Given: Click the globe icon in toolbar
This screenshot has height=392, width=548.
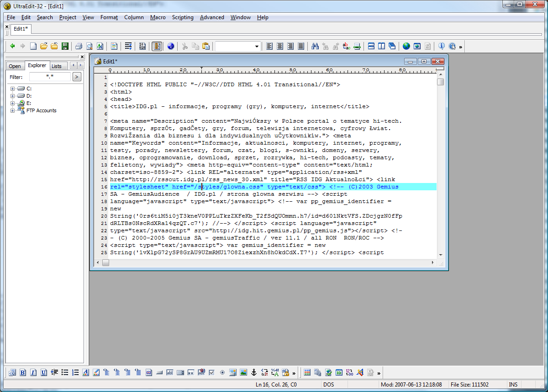Looking at the screenshot, I should (x=406, y=46).
